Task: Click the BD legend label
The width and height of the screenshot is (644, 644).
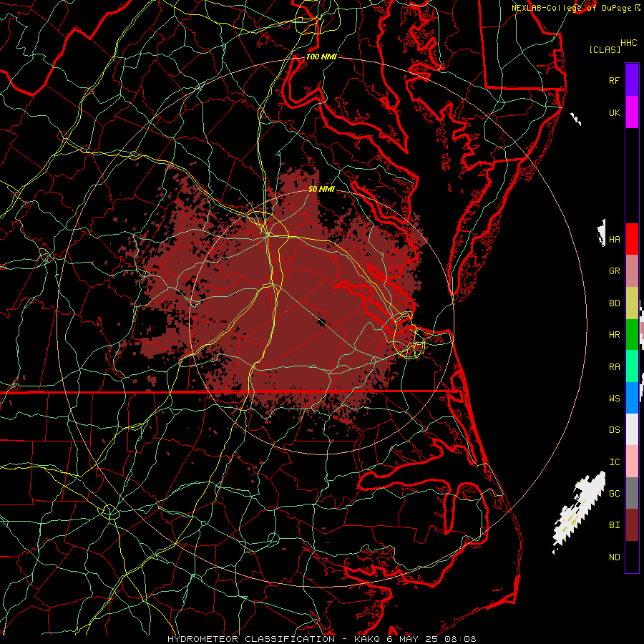Action: (x=614, y=303)
